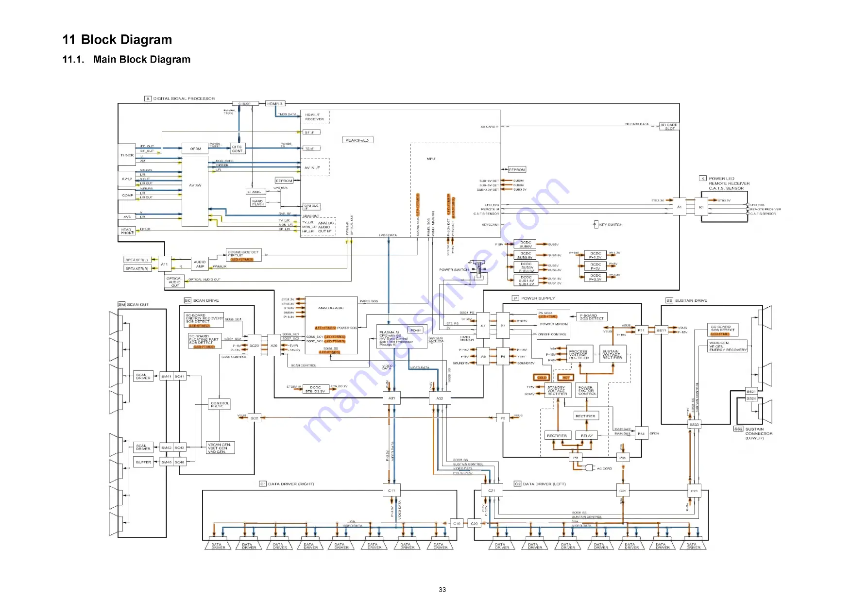Image resolution: width=868 pixels, height=613 pixels.
Task: Select the 'SUSTAIN CONNECTOR (LOWER)' label
Action: [x=758, y=433]
